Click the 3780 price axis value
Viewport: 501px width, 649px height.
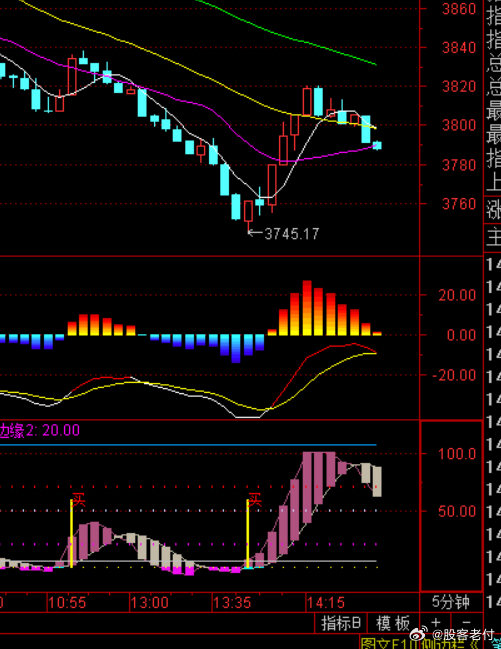459,165
